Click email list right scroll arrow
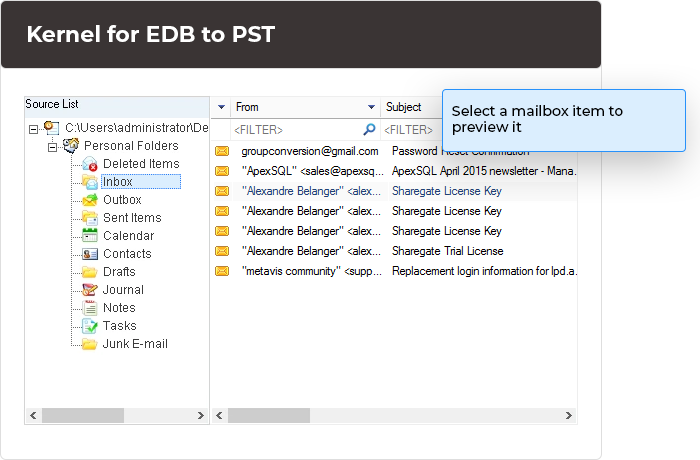This screenshot has width=700, height=460. point(569,415)
